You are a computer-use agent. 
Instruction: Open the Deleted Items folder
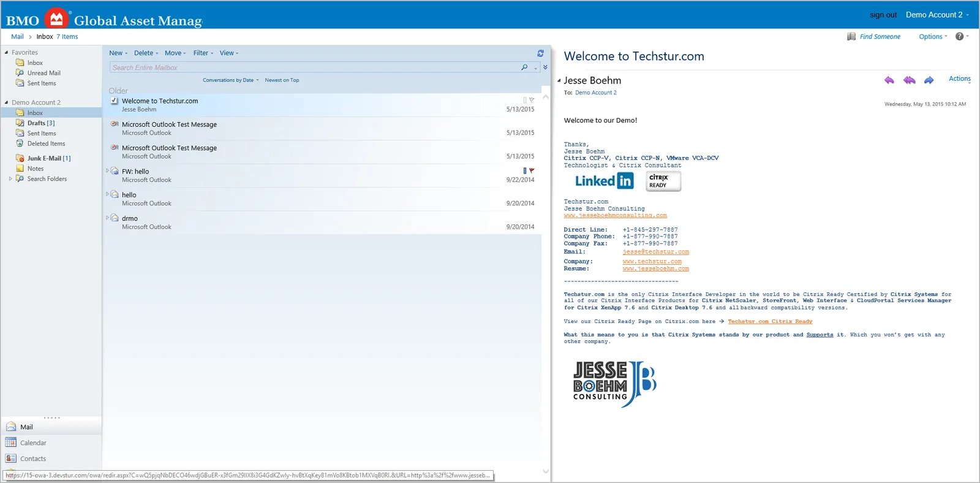coord(46,143)
